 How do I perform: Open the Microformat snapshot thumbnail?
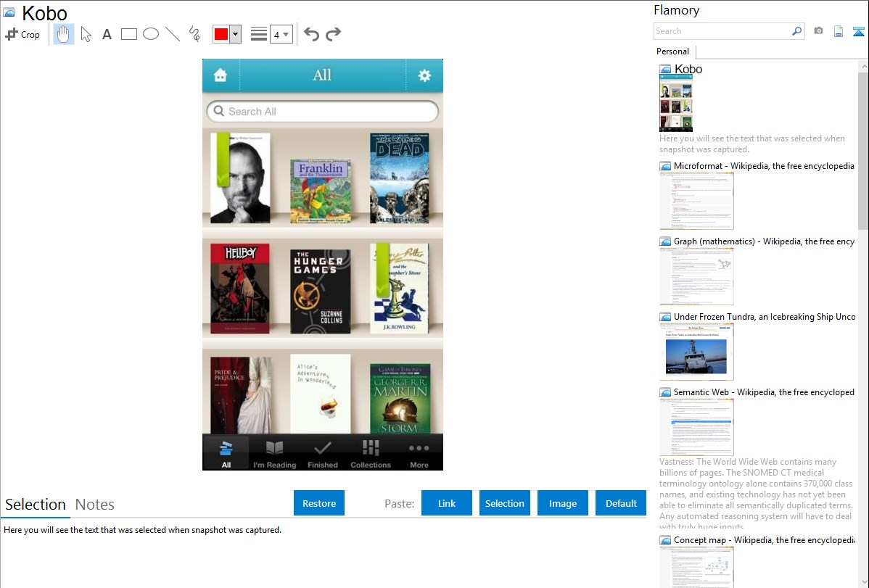696,201
